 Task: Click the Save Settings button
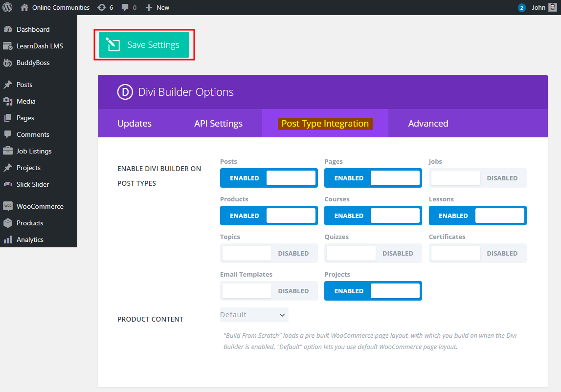pyautogui.click(x=144, y=44)
